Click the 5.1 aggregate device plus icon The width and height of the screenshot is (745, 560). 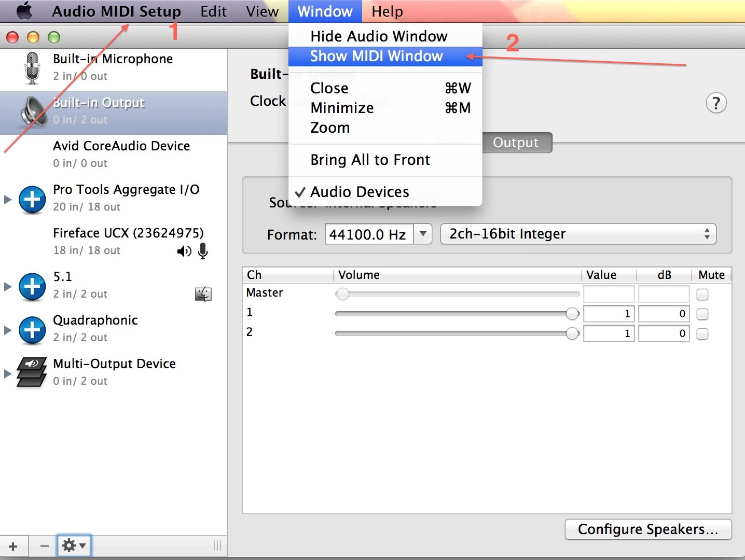point(32,287)
